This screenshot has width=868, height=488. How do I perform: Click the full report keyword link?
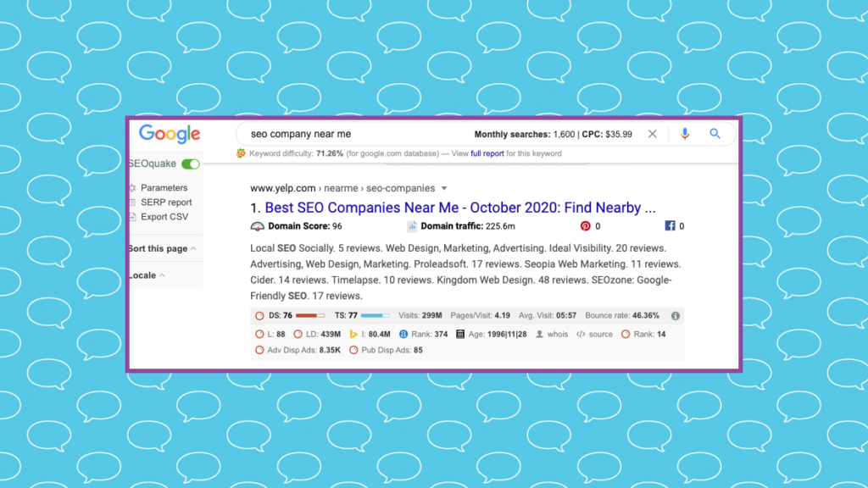coord(487,154)
